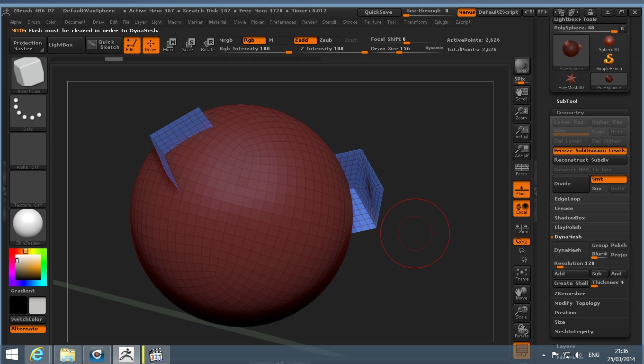Toggle Local transformations
The width and height of the screenshot is (644, 364).
point(521,208)
